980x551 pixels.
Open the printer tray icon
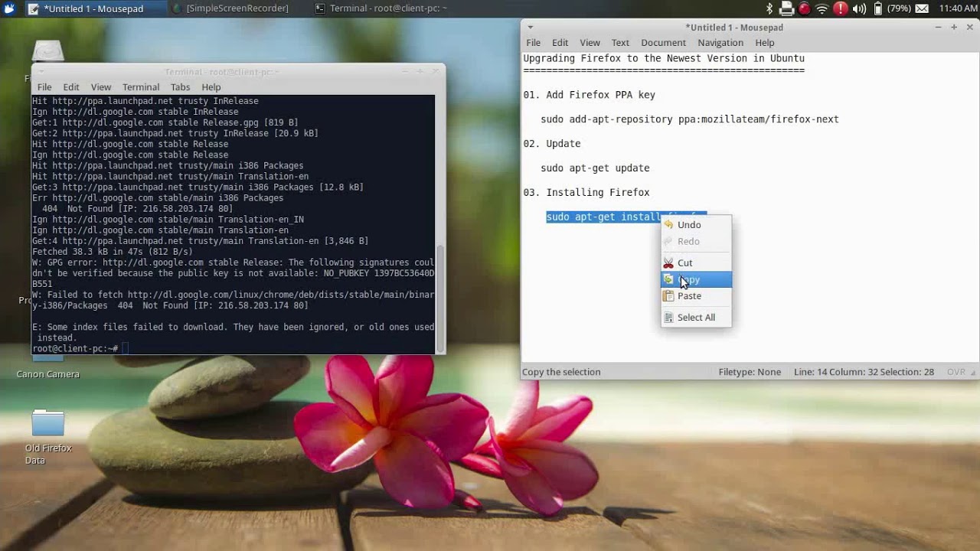(787, 8)
